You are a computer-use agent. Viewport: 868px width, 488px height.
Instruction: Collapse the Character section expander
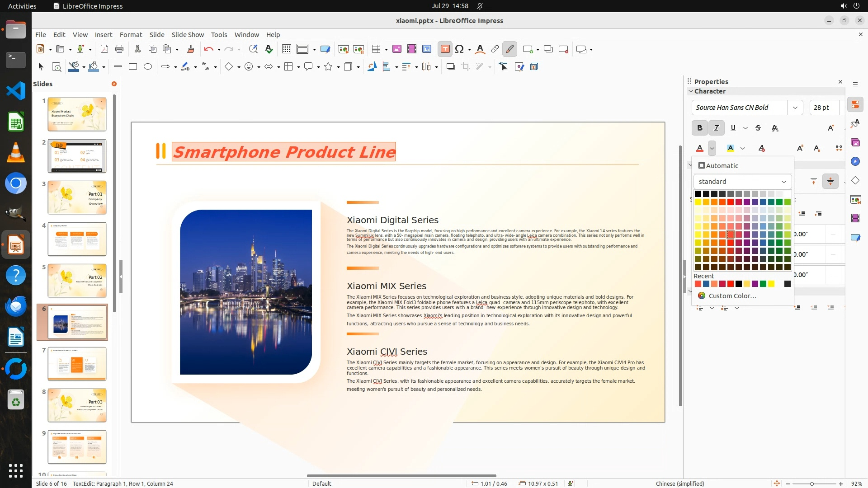690,91
